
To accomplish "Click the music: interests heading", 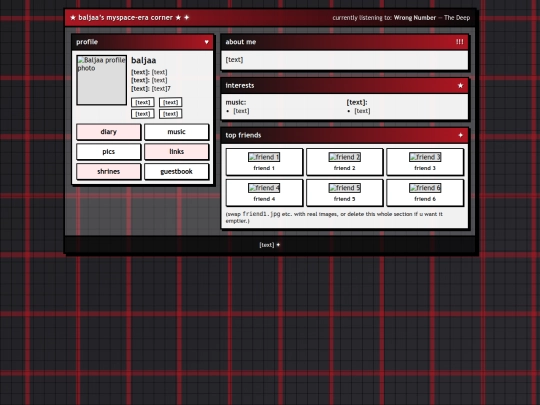I will [236, 102].
